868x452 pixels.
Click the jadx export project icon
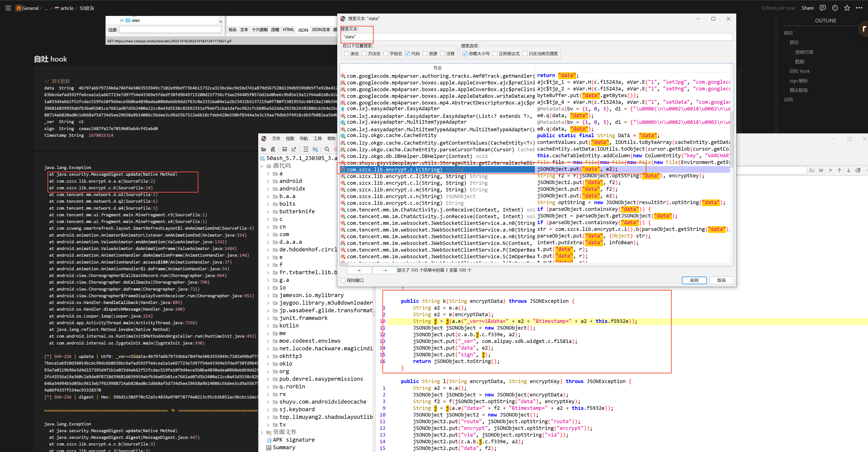(294, 149)
